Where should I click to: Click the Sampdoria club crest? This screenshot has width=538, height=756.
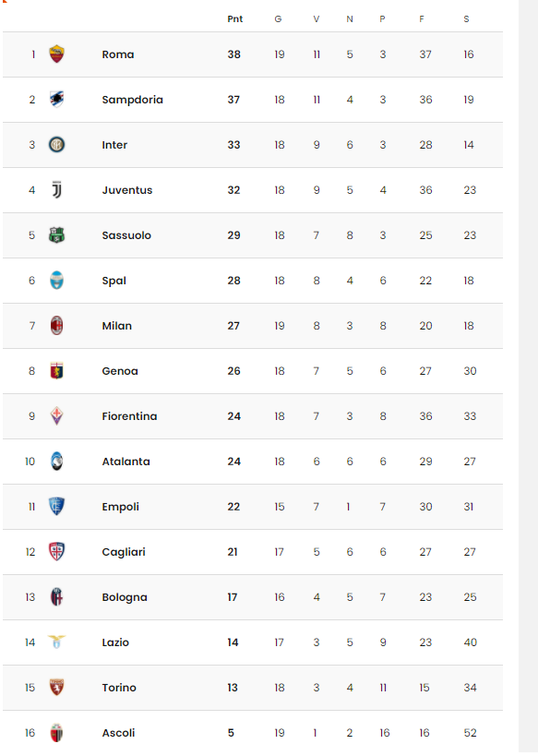click(56, 100)
